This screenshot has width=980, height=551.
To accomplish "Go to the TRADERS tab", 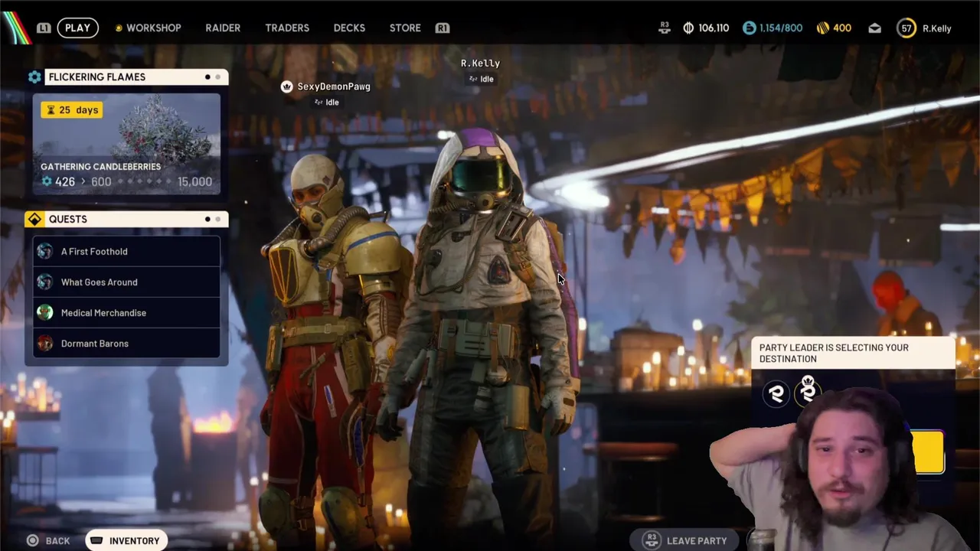I will [x=287, y=28].
